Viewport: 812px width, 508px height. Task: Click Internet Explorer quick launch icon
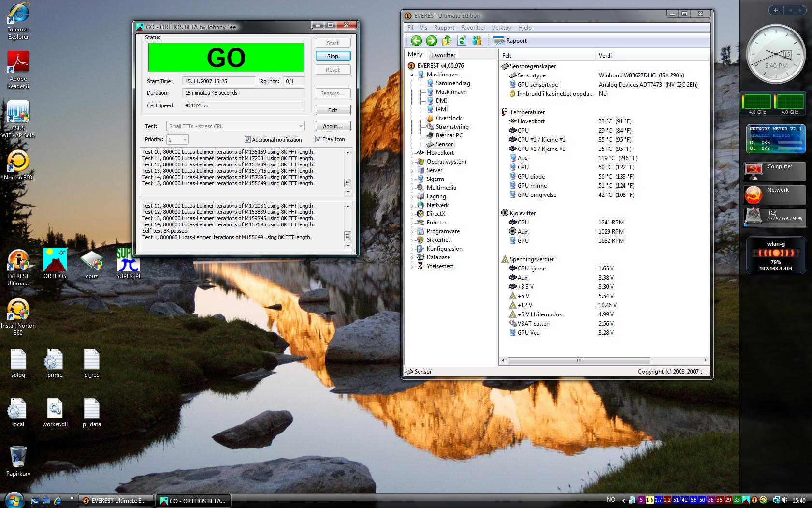(x=58, y=501)
